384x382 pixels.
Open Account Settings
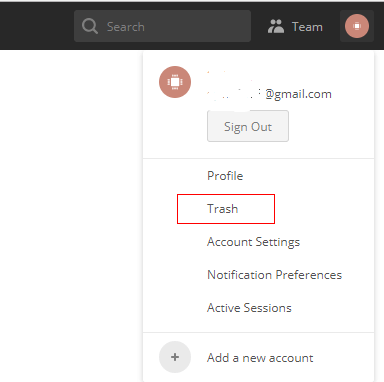(x=253, y=242)
